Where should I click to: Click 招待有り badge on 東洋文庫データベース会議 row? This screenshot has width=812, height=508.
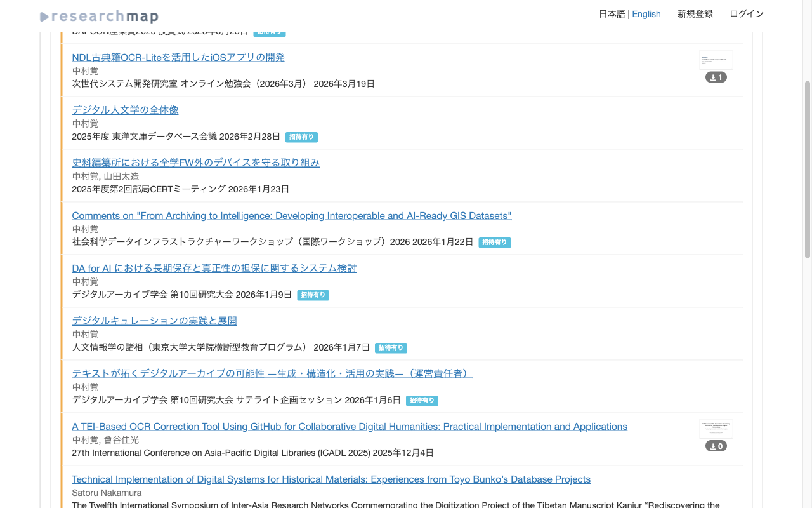(301, 137)
